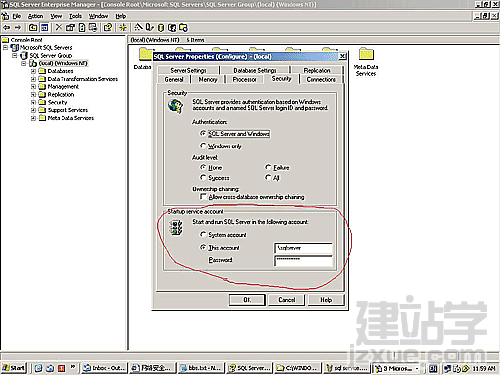
Task: Open the Tools menu
Action: (x=75, y=16)
